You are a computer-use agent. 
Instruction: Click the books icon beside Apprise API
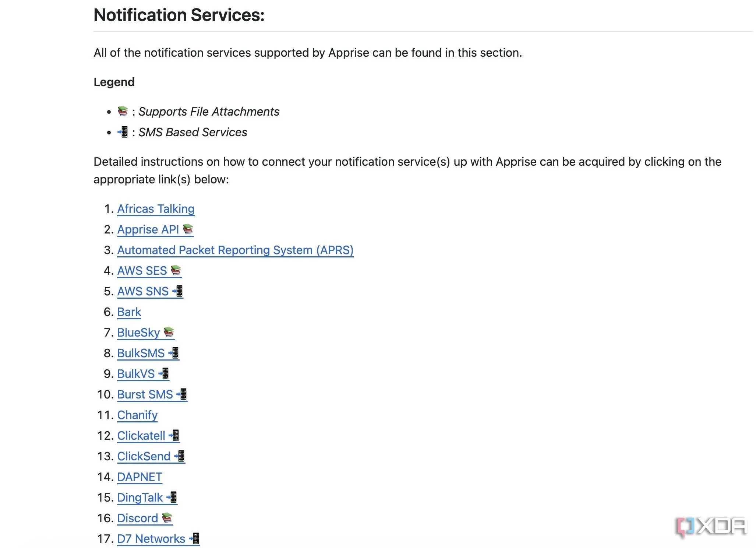(x=188, y=229)
